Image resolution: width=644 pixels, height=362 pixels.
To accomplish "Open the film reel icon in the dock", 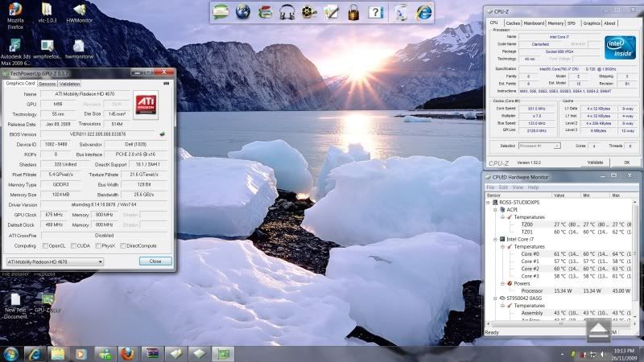I will [309, 11].
